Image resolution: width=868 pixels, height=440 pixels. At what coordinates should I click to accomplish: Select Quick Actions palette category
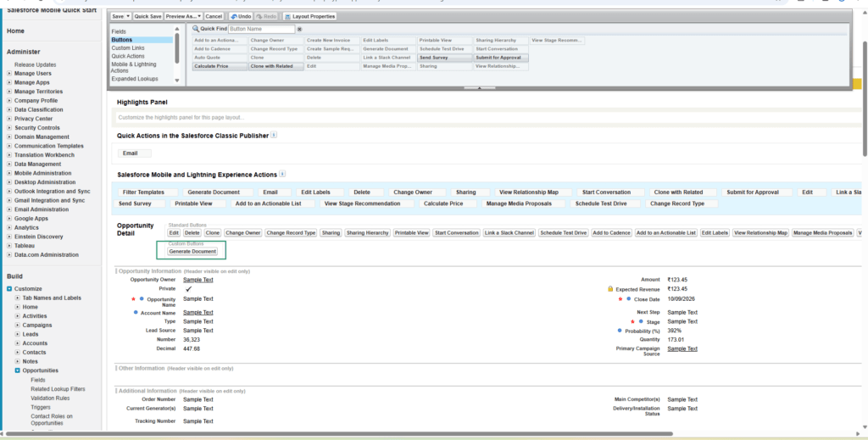coord(128,56)
